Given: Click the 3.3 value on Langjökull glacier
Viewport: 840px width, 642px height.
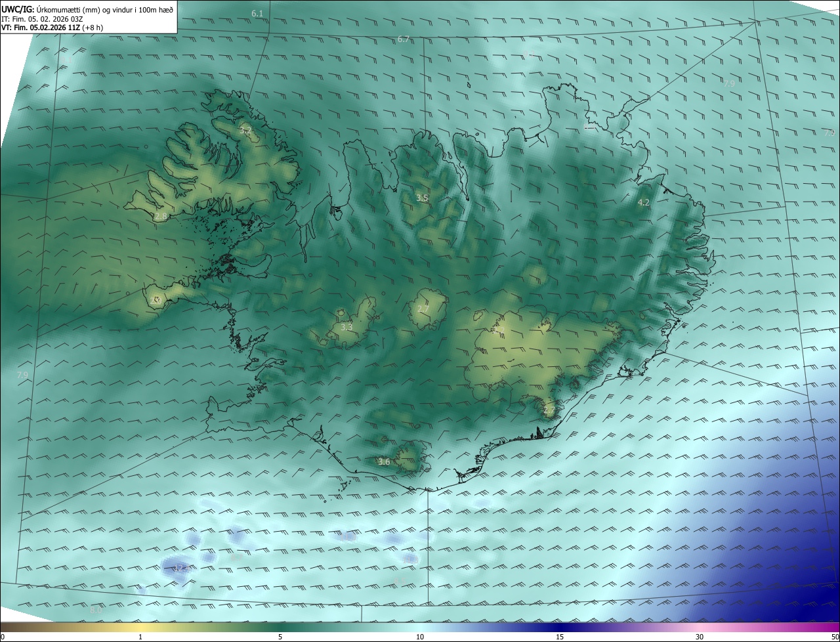Looking at the screenshot, I should coord(346,327).
